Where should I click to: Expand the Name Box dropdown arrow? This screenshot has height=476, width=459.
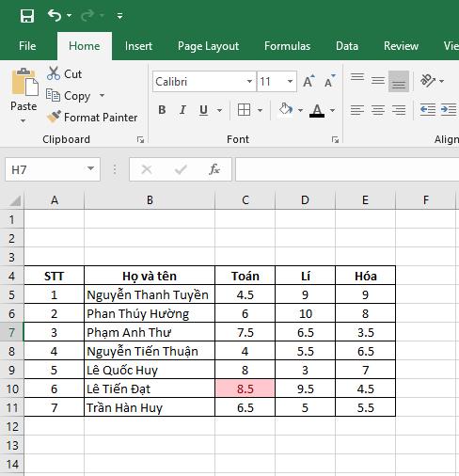click(x=90, y=169)
